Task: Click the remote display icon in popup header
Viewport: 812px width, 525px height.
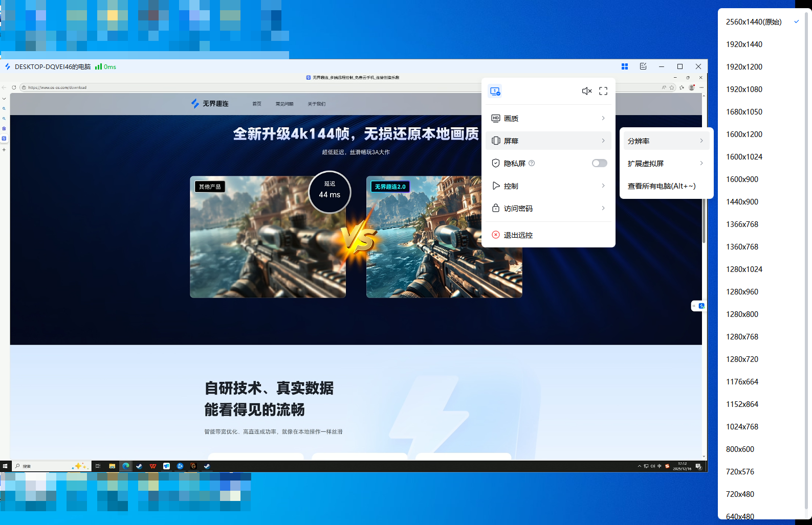Action: (x=495, y=91)
